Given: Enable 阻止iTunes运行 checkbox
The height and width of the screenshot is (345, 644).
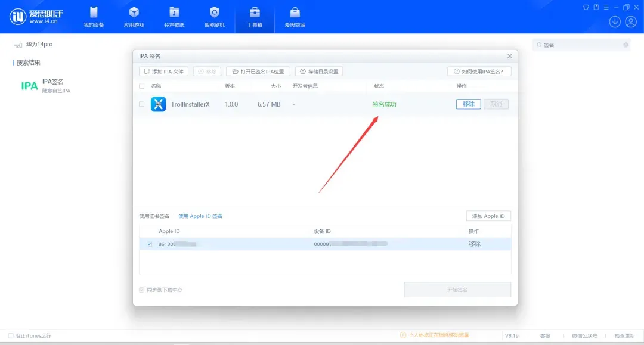Looking at the screenshot, I should point(11,335).
